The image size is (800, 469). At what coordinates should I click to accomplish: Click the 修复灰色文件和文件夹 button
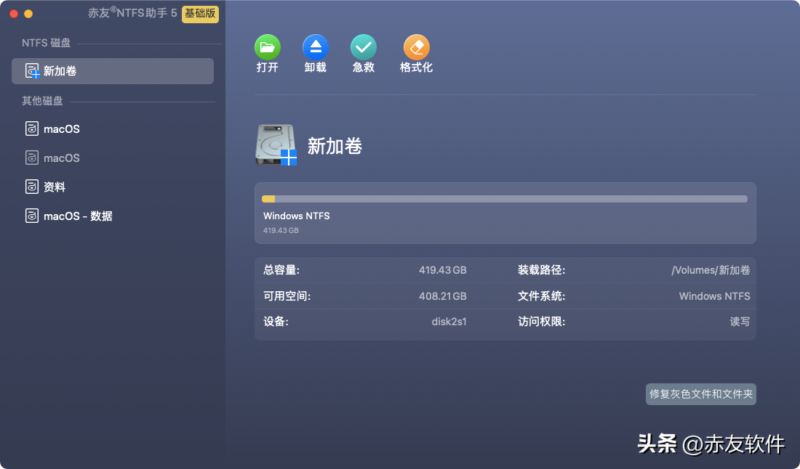tap(701, 394)
